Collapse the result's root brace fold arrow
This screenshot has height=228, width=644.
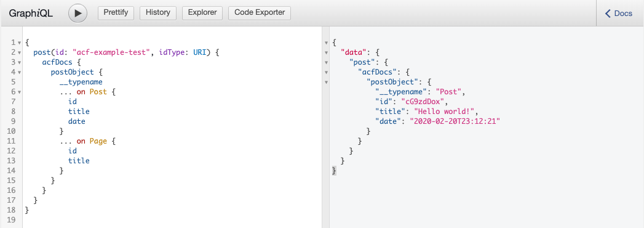[326, 43]
